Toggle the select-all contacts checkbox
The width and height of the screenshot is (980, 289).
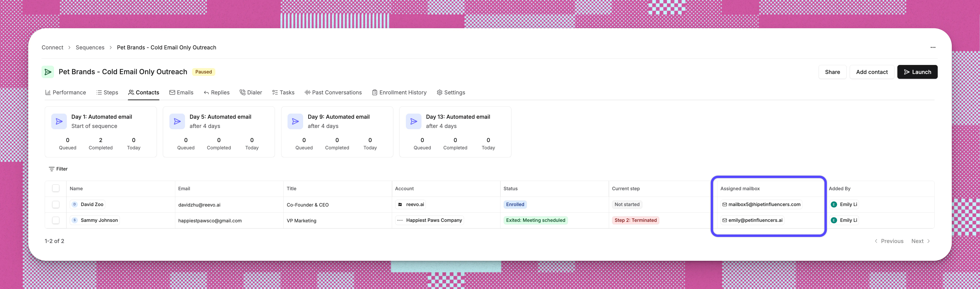tap(56, 189)
